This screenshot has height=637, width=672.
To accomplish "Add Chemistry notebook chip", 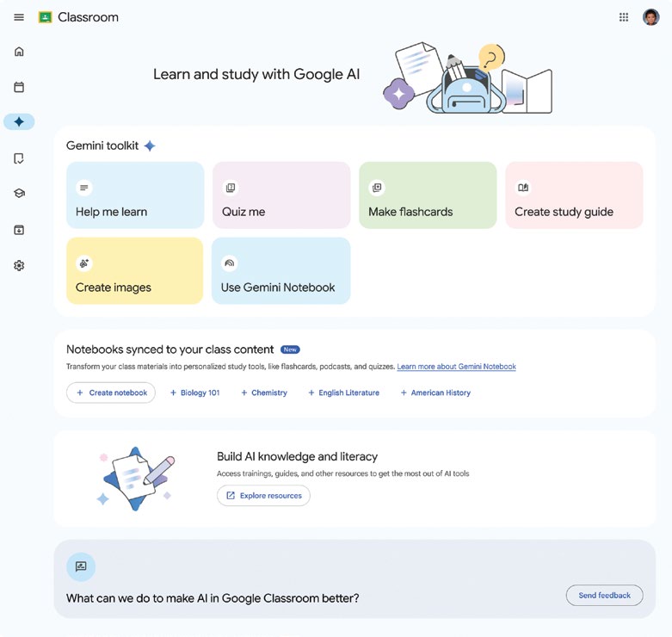I will (264, 393).
